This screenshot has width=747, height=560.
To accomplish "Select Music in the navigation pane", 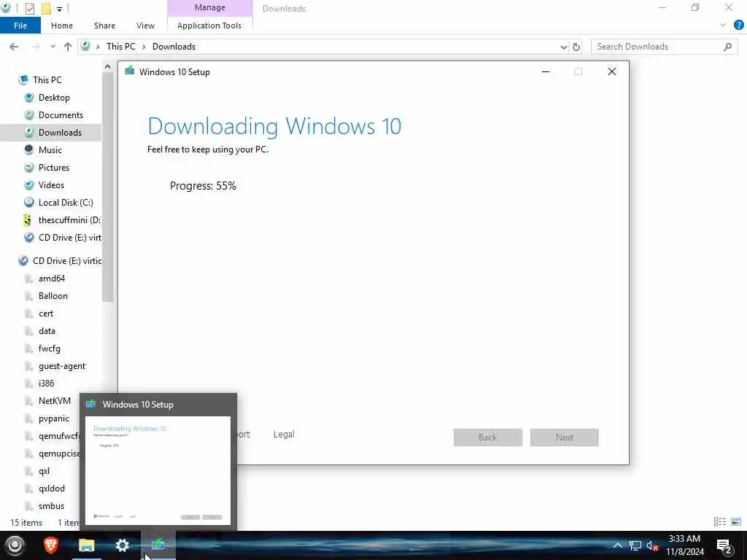I will pos(50,150).
